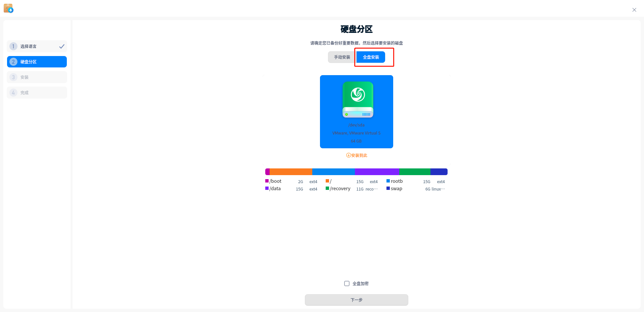Screen dimensions: 644x312
Task: Click the checkmark beside 选择语言
Action: (62, 46)
